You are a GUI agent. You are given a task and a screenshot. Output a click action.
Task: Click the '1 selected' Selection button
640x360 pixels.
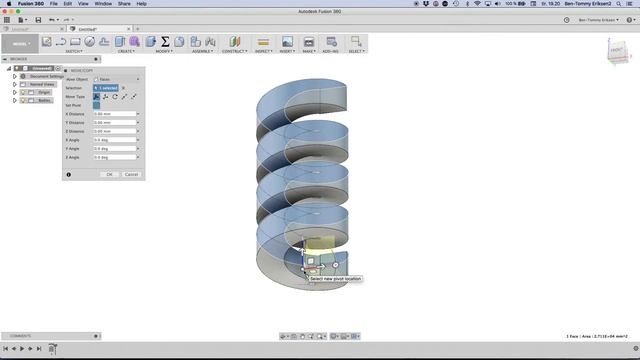pyautogui.click(x=106, y=88)
